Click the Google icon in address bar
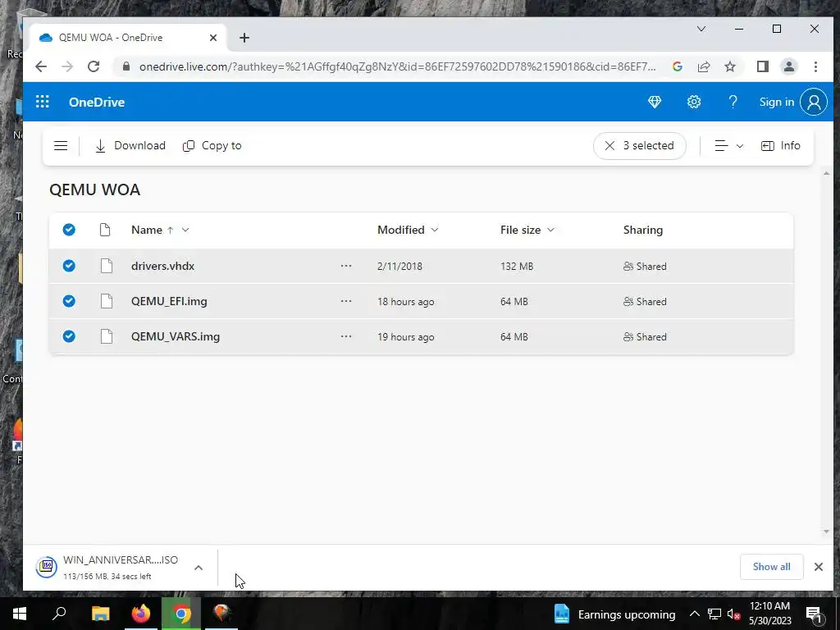Image resolution: width=840 pixels, height=630 pixels. point(677,66)
